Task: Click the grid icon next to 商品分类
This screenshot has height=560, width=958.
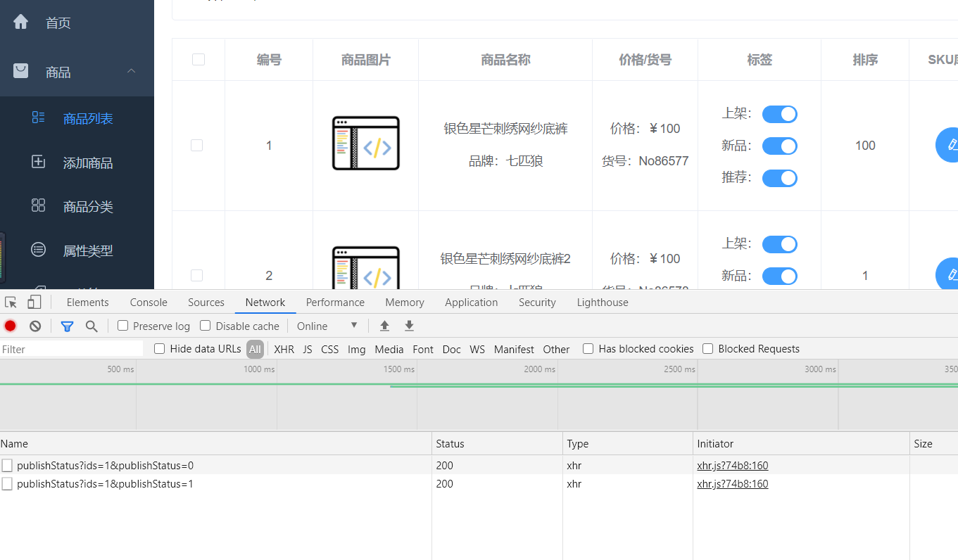Action: [39, 205]
